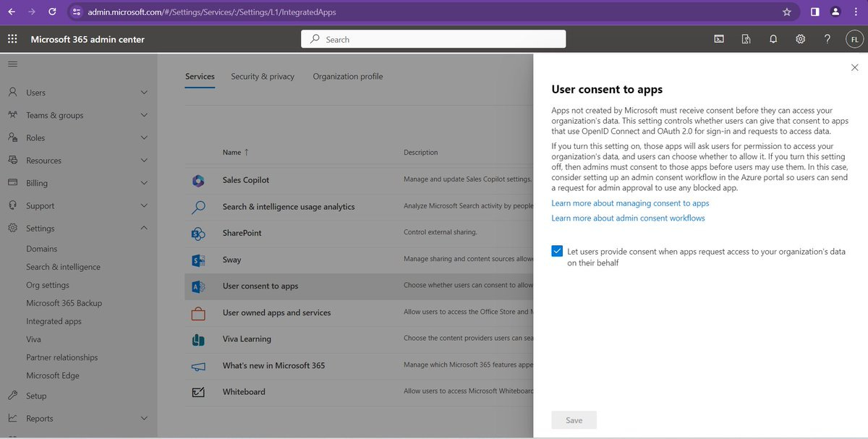Switch to Security & privacy tab
The width and height of the screenshot is (868, 439).
click(263, 77)
